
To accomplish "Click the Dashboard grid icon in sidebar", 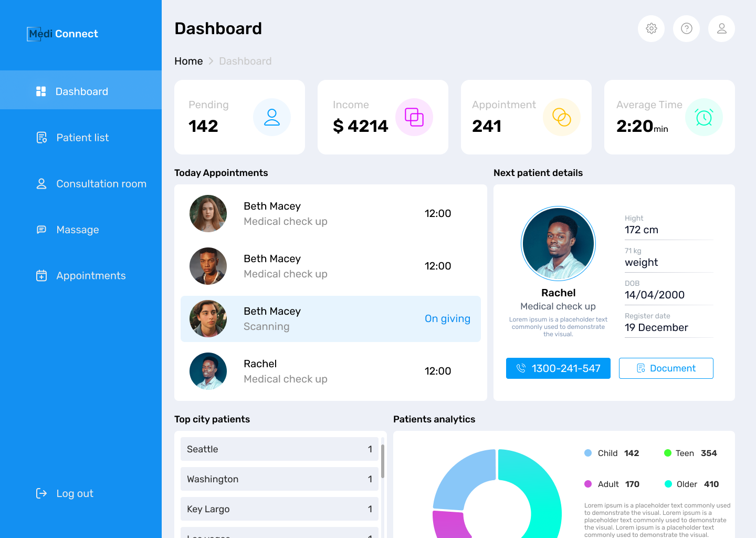I will (x=41, y=91).
